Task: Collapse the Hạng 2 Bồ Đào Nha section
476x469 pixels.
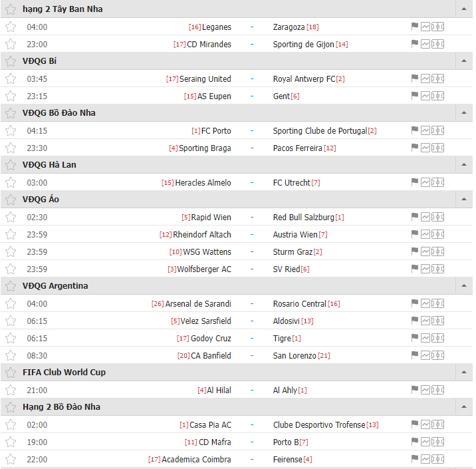Action: pos(463,407)
